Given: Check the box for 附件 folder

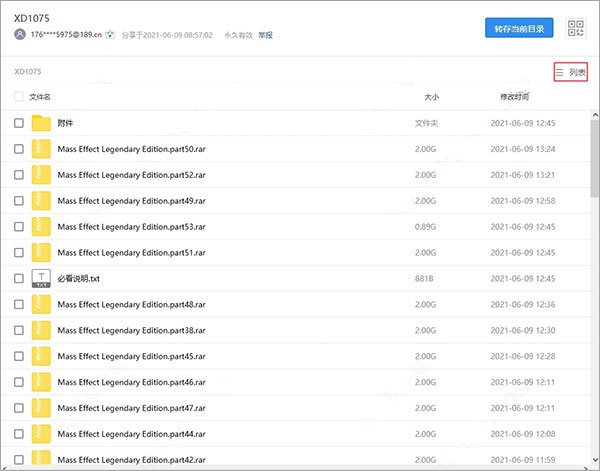Looking at the screenshot, I should pos(20,123).
